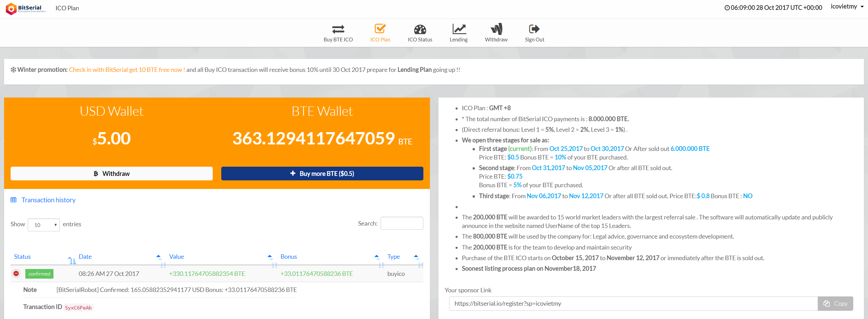Click the Transaction history table icon
This screenshot has height=319, width=868.
(x=14, y=200)
